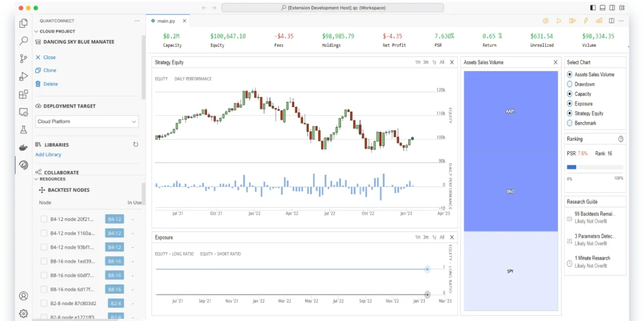Click the Add Library link

(x=48, y=154)
